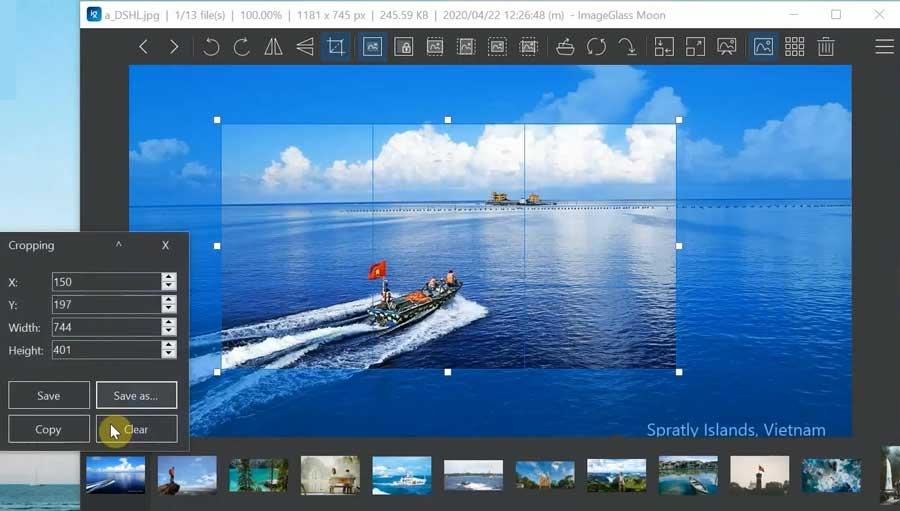Refresh the current image
Viewport: 900px width, 511px height.
click(x=596, y=47)
